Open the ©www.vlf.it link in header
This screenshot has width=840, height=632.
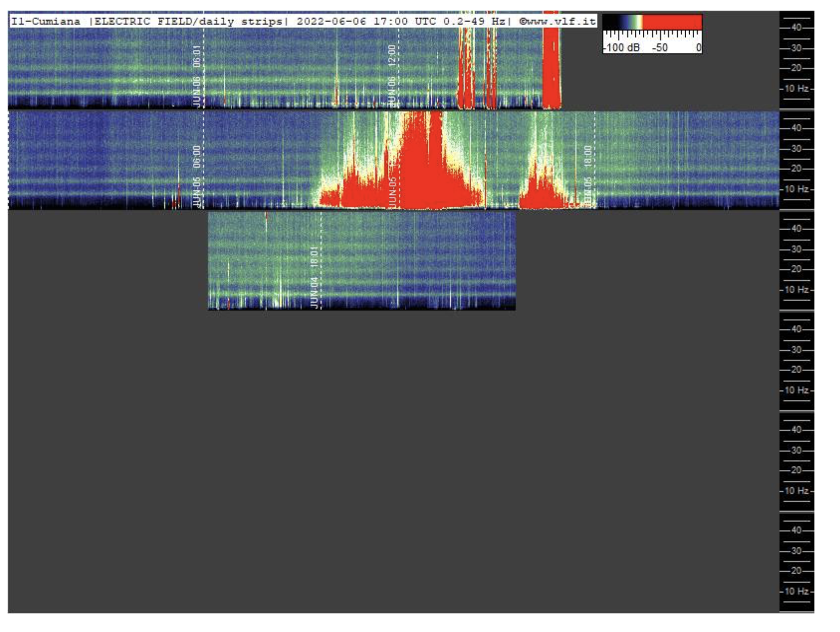557,21
